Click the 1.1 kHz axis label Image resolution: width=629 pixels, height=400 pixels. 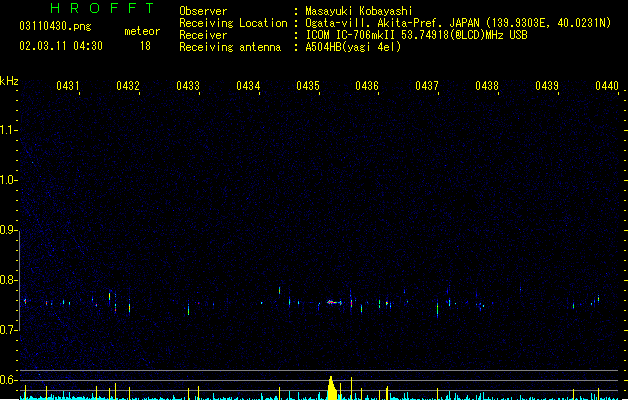pos(8,130)
